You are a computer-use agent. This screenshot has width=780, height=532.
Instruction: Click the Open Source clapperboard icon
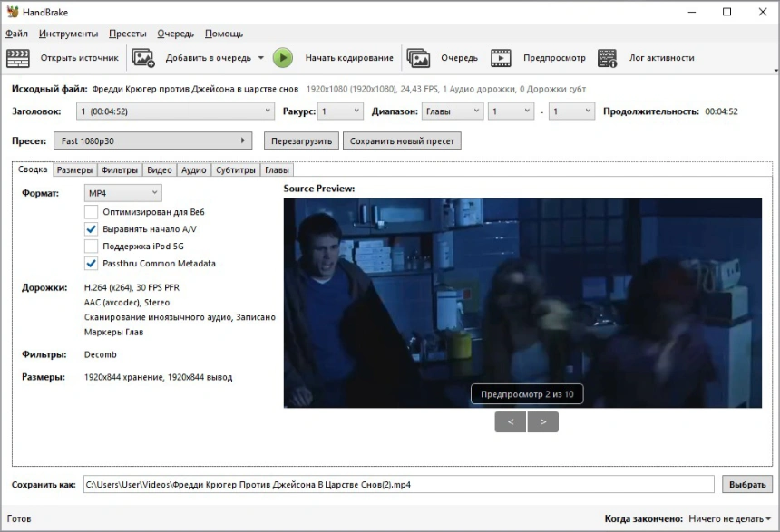18,58
